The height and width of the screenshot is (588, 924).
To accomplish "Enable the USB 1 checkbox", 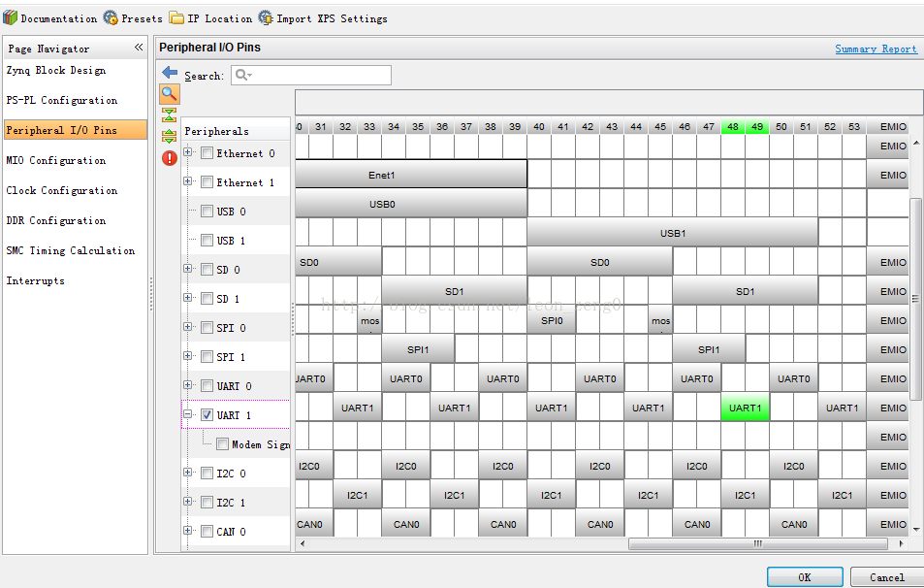I will (207, 241).
